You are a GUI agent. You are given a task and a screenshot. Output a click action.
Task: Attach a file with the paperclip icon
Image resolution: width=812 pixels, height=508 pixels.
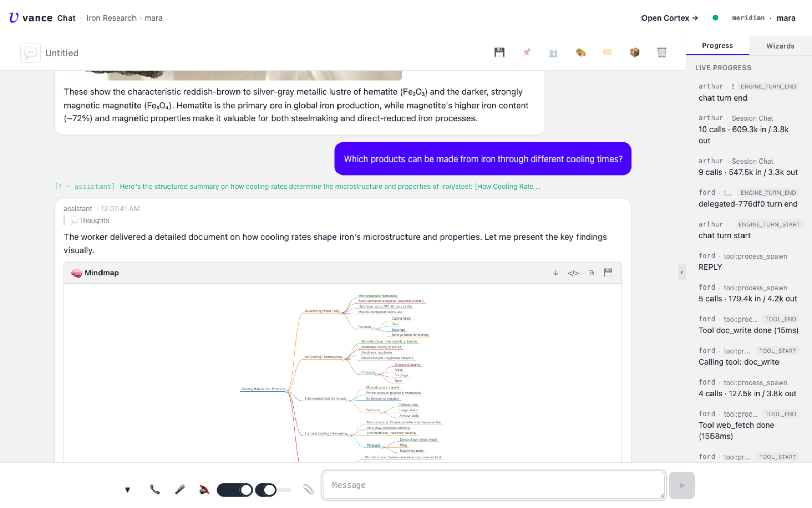coord(309,489)
